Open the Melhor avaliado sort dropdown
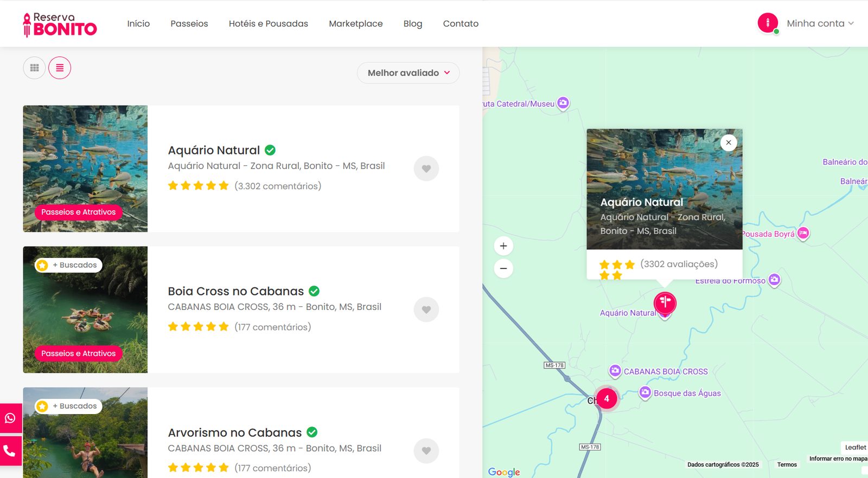This screenshot has height=478, width=868. pos(409,73)
